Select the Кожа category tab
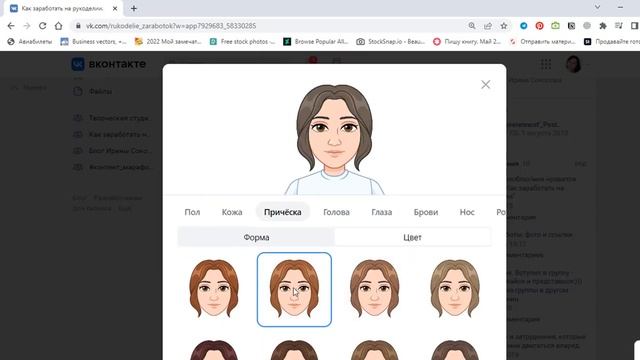This screenshot has width=640, height=360. [x=232, y=212]
